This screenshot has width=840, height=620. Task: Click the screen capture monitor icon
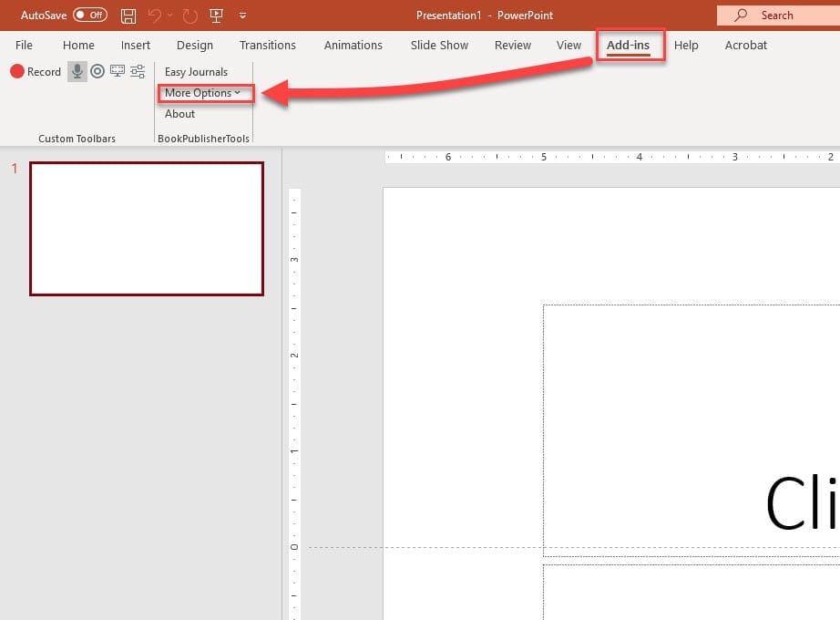tap(118, 71)
